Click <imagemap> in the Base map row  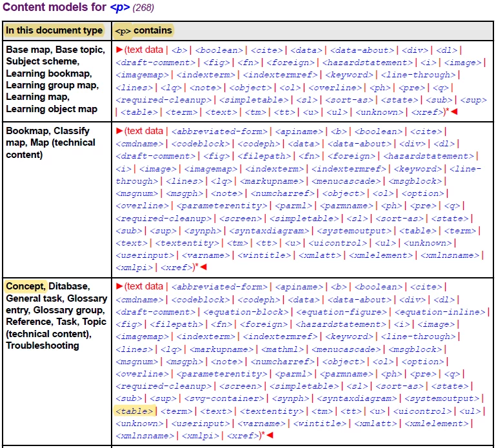click(142, 75)
